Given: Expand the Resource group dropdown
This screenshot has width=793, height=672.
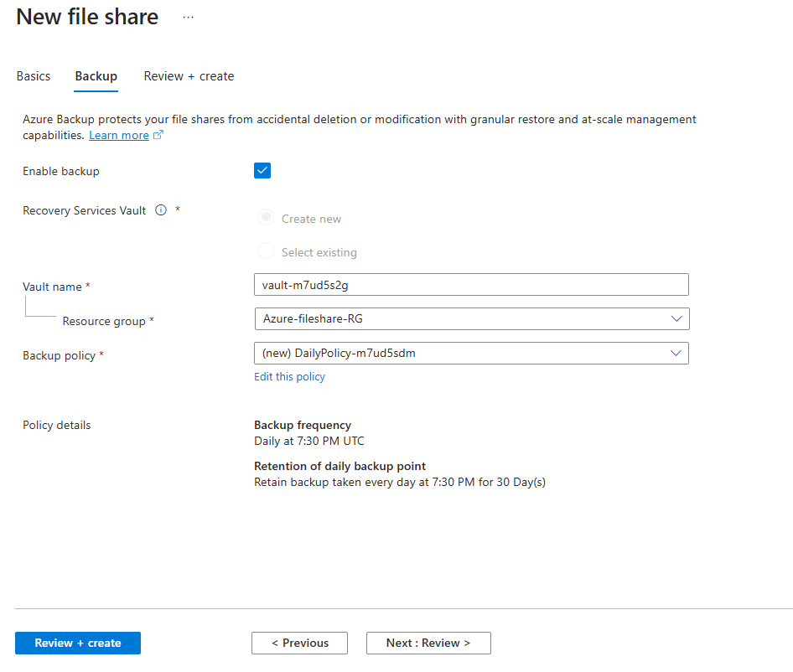Looking at the screenshot, I should [x=471, y=318].
